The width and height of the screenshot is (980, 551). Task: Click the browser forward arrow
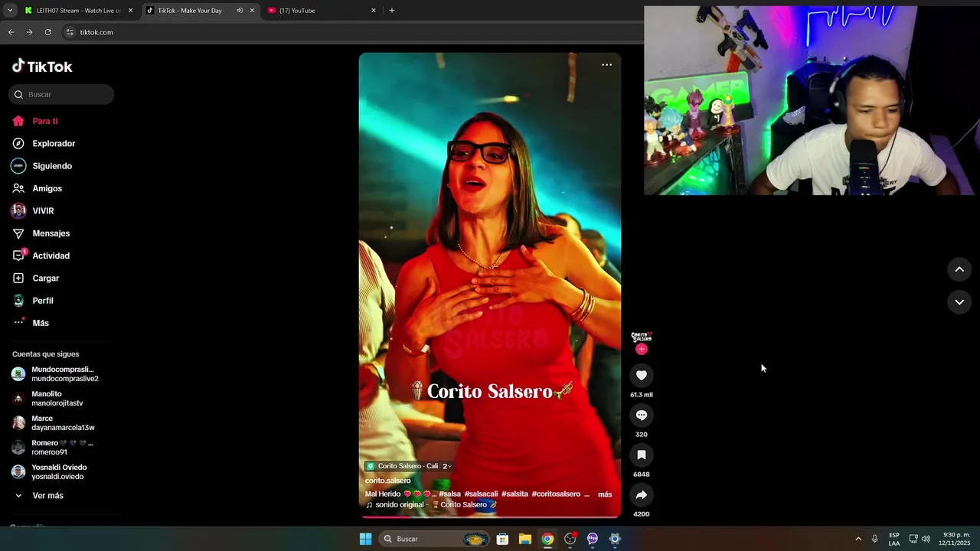point(29,32)
